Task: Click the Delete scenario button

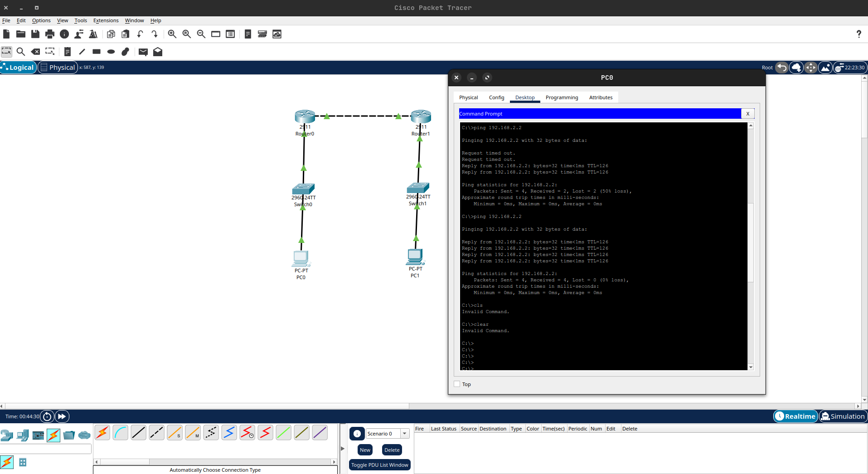Action: click(x=392, y=450)
